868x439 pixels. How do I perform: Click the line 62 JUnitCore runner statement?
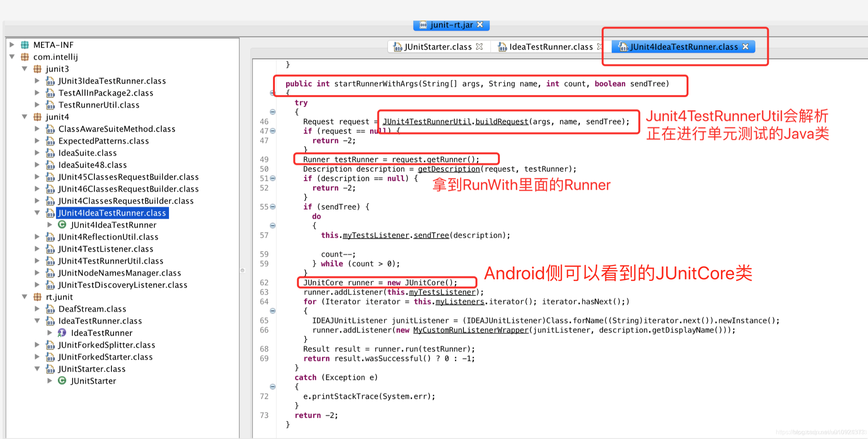tap(380, 283)
